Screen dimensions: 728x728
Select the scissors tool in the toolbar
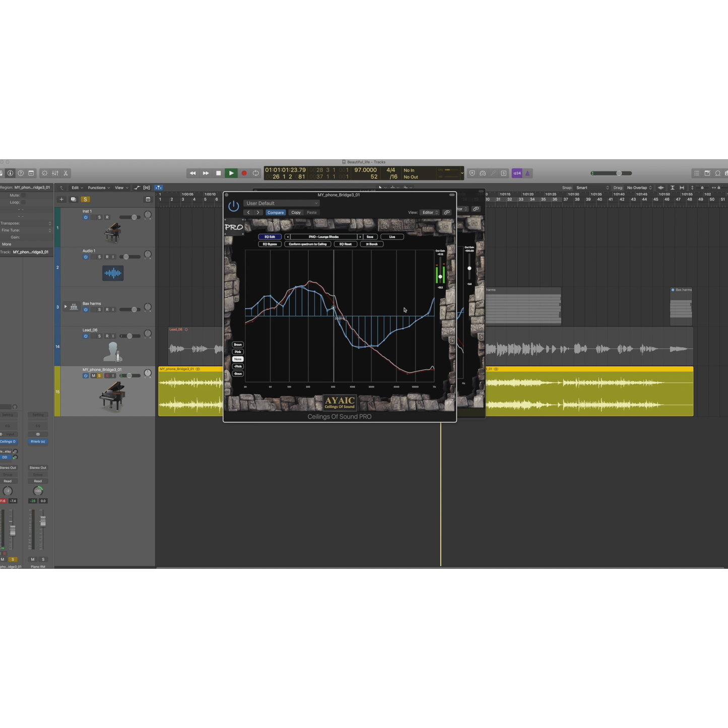pos(65,173)
